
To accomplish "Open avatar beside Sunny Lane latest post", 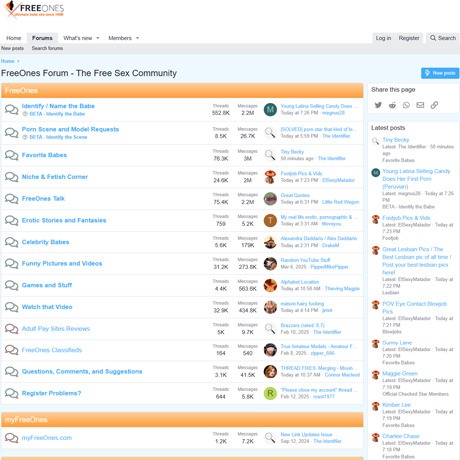I will coord(376,344).
